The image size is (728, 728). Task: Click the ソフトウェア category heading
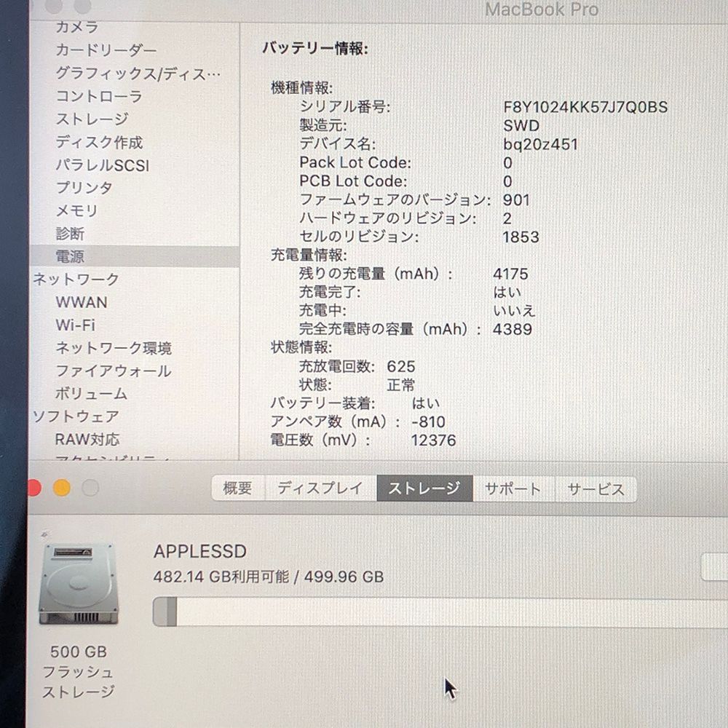pyautogui.click(x=75, y=416)
